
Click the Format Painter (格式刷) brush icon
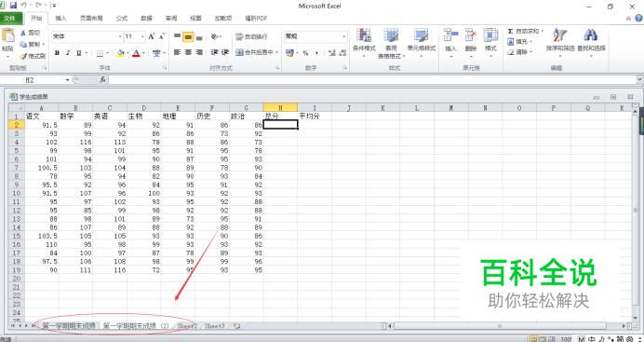[x=23, y=56]
